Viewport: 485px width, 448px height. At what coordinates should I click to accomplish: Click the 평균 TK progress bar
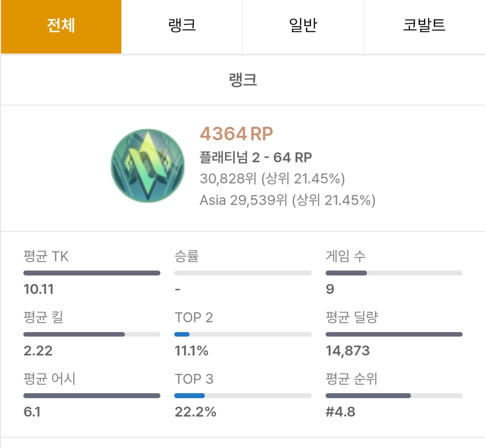[x=92, y=273]
